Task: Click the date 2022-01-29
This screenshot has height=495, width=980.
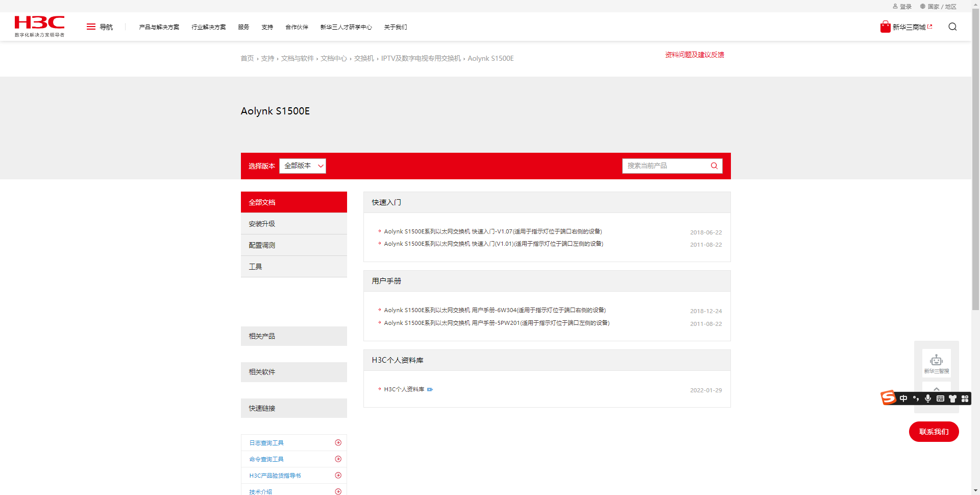Action: pos(706,390)
